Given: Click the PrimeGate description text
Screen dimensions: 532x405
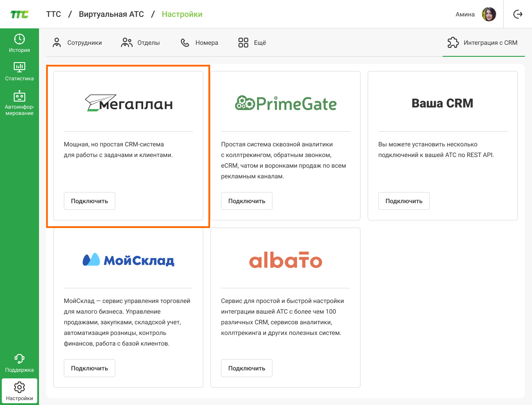Looking at the screenshot, I should 284,161.
